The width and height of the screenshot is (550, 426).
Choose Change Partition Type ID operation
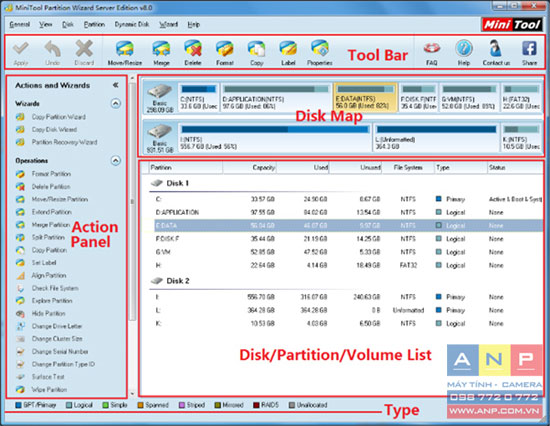click(x=55, y=364)
